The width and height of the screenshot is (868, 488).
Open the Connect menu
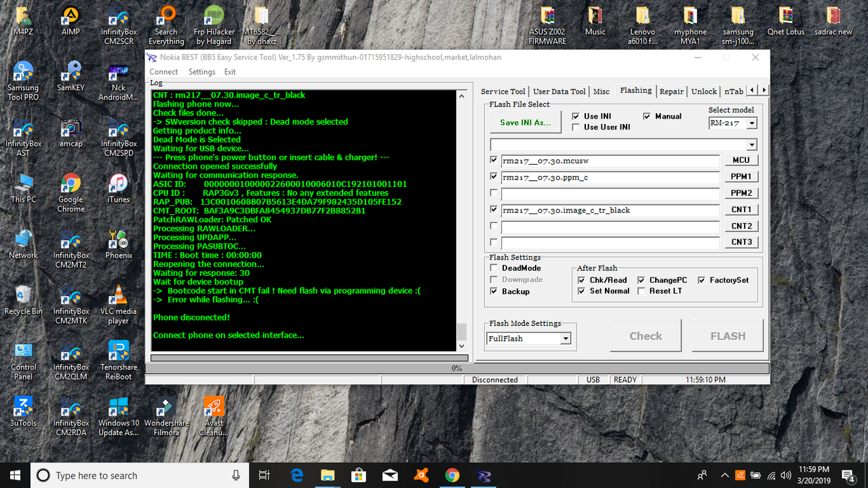(164, 72)
